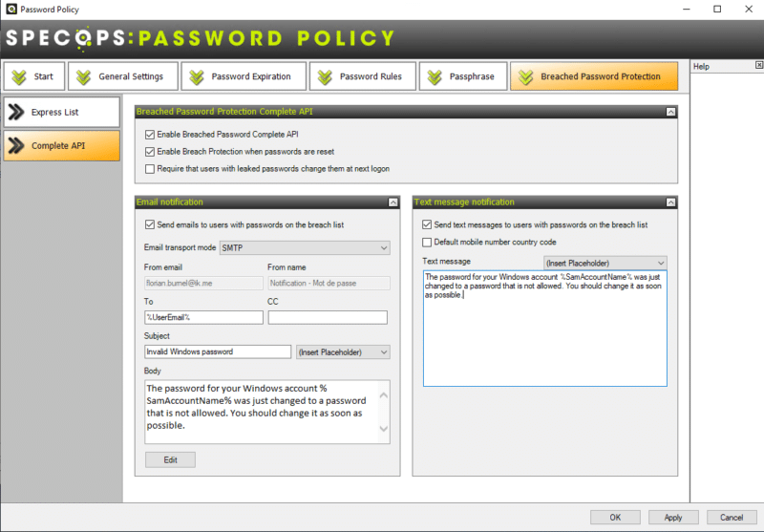Switch to the General Settings tab
This screenshot has height=532, width=764.
123,76
